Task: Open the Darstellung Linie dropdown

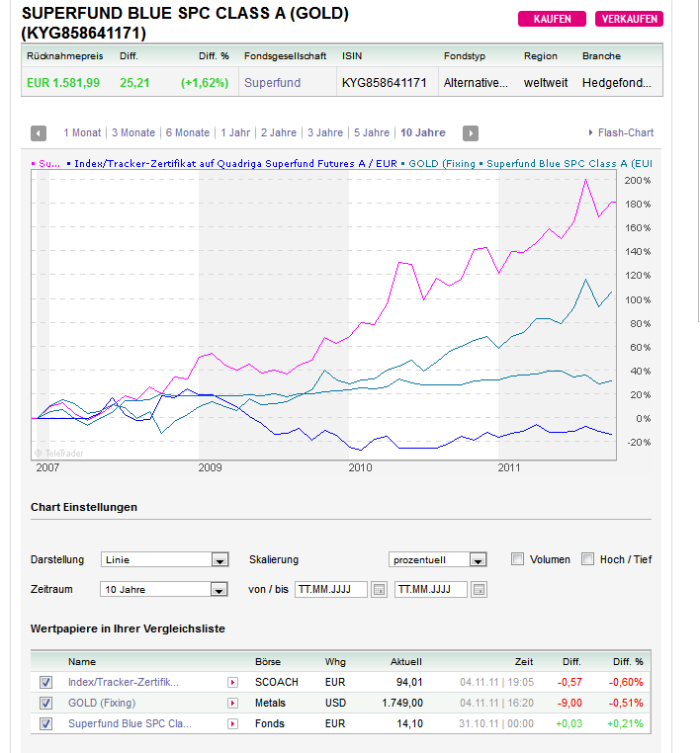Action: point(165,559)
